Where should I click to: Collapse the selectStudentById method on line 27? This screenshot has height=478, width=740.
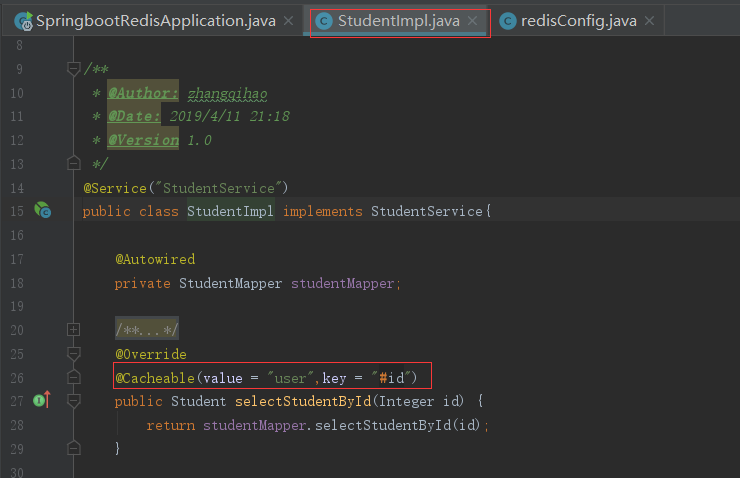(x=74, y=401)
